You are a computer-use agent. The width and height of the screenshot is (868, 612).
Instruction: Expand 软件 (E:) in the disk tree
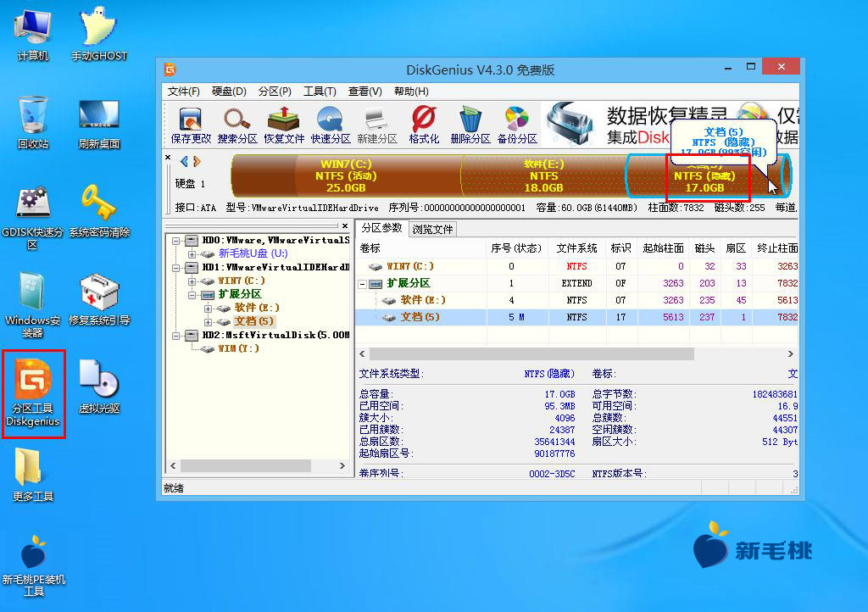[208, 309]
